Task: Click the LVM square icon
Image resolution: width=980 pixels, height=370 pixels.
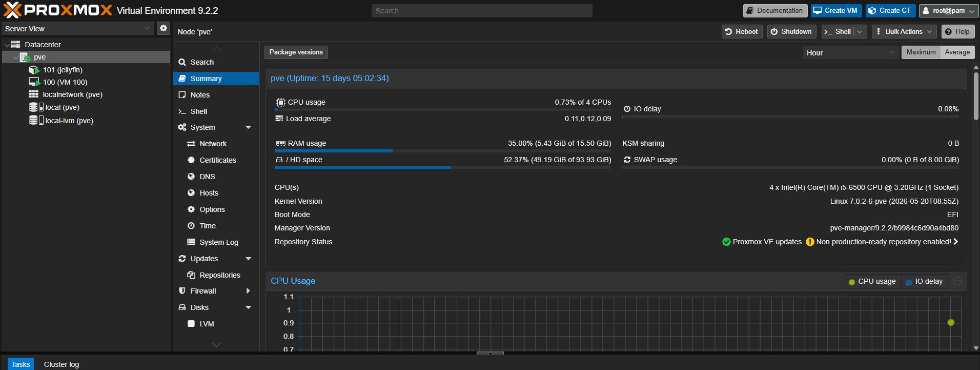Action: coord(191,324)
